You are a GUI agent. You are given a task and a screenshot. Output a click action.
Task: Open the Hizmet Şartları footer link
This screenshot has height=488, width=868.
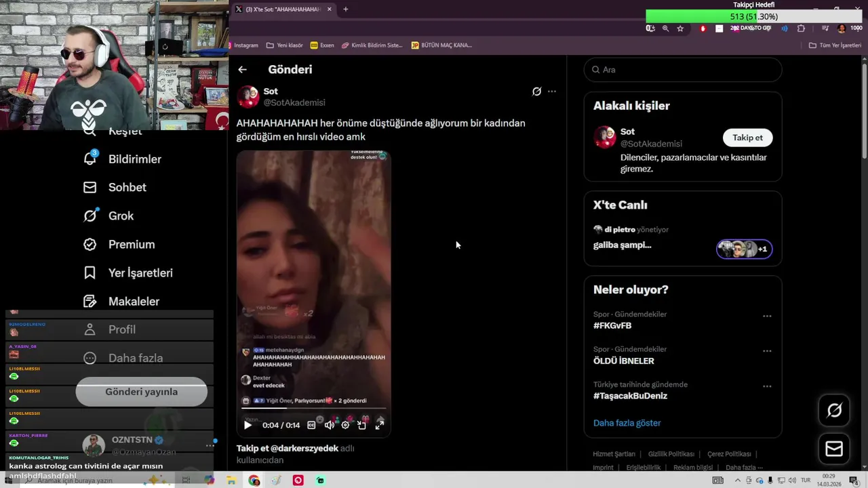click(614, 454)
